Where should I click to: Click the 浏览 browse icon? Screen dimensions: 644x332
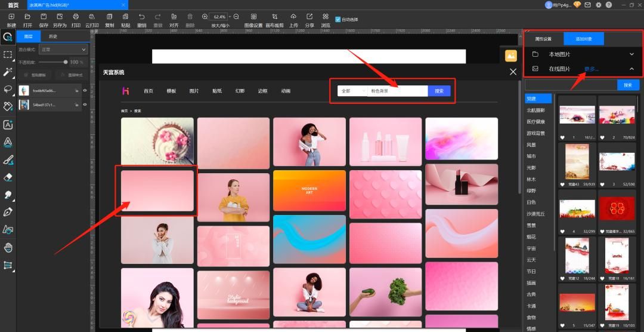tap(326, 17)
